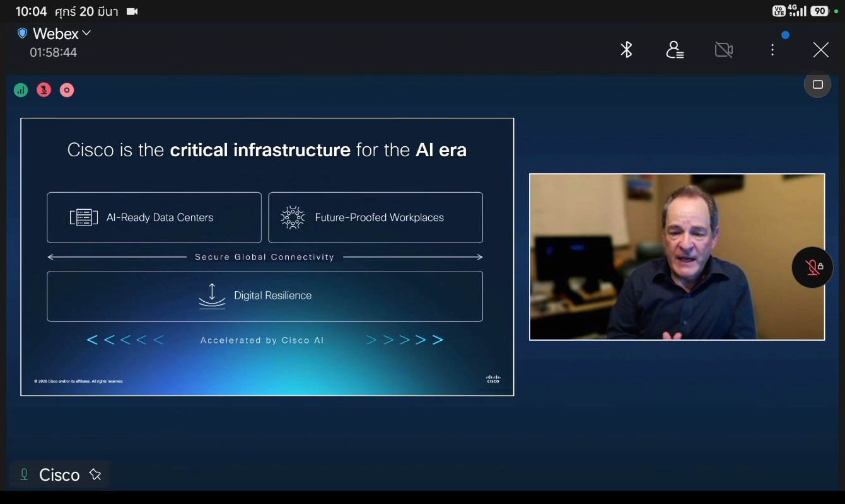Select the speaker's video thumbnail
Image resolution: width=845 pixels, height=504 pixels.
[677, 257]
